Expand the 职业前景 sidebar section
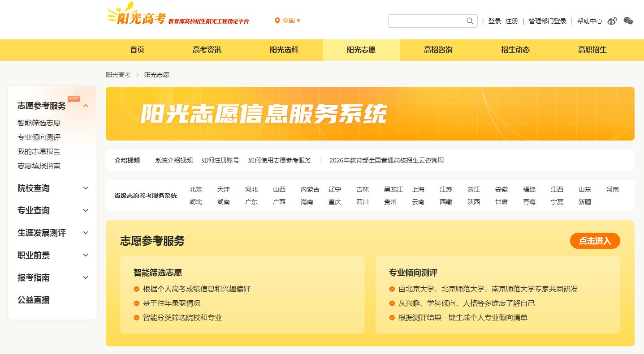The height and width of the screenshot is (354, 644). tap(86, 255)
